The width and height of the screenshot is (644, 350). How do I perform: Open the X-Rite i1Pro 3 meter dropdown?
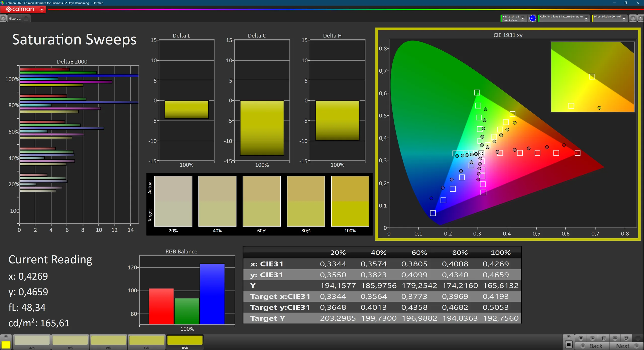[x=522, y=18]
